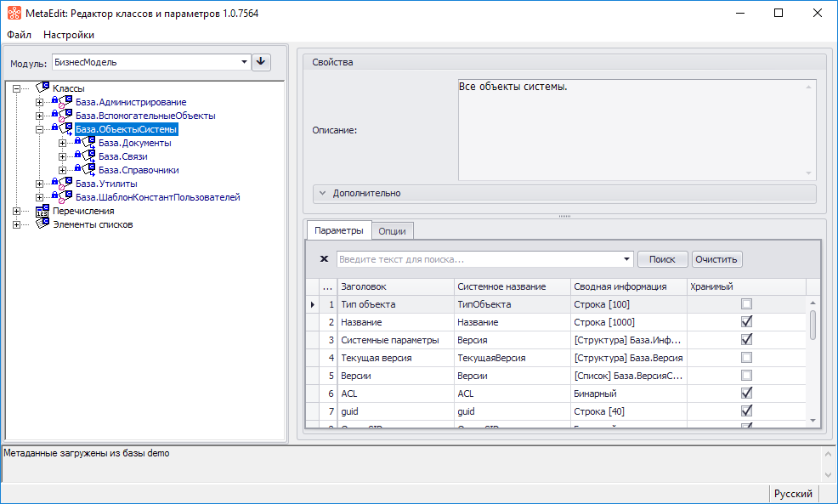Switch to the Опции tab
The width and height of the screenshot is (838, 504).
pyautogui.click(x=392, y=230)
